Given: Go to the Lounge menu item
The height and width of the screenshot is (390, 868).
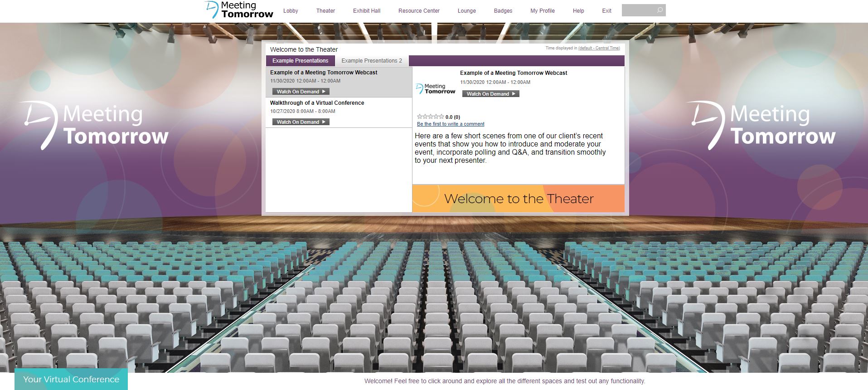Looking at the screenshot, I should [x=466, y=11].
